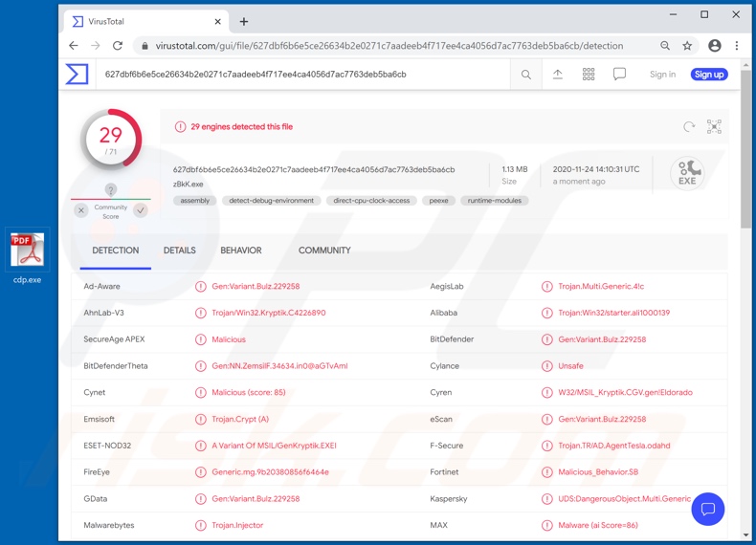Vote malicious with the X community button
This screenshot has height=545, width=756.
click(x=81, y=210)
